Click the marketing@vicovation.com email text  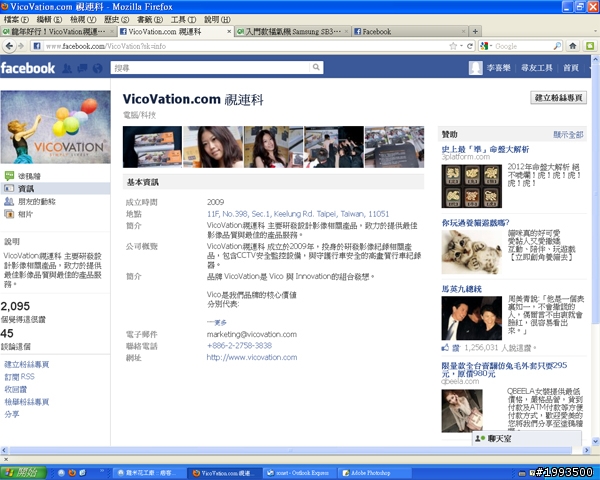pyautogui.click(x=252, y=334)
